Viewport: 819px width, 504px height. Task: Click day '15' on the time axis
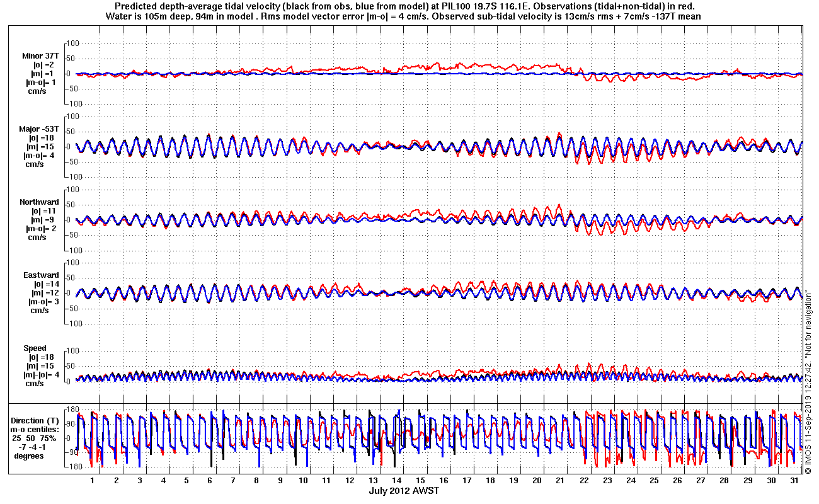point(420,481)
